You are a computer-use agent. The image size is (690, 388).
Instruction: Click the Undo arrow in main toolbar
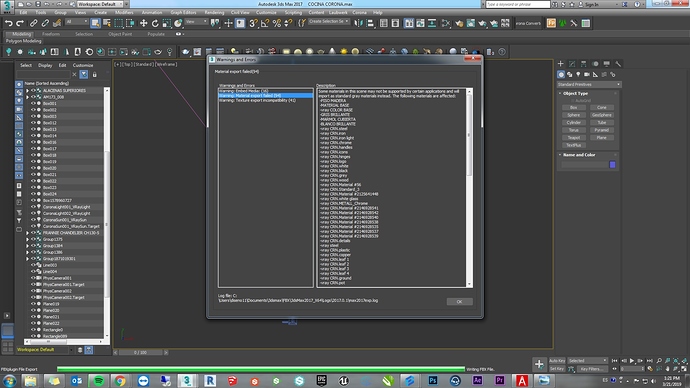[8, 23]
